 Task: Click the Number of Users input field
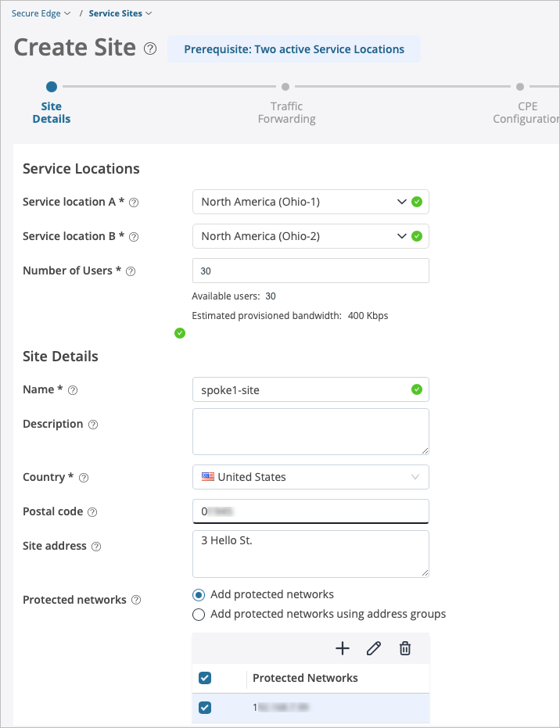pyautogui.click(x=311, y=271)
